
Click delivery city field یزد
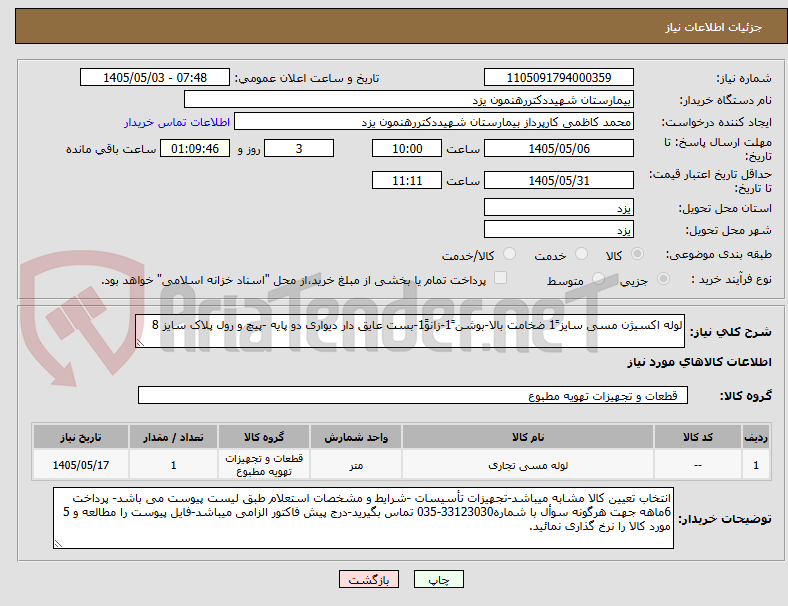[559, 230]
